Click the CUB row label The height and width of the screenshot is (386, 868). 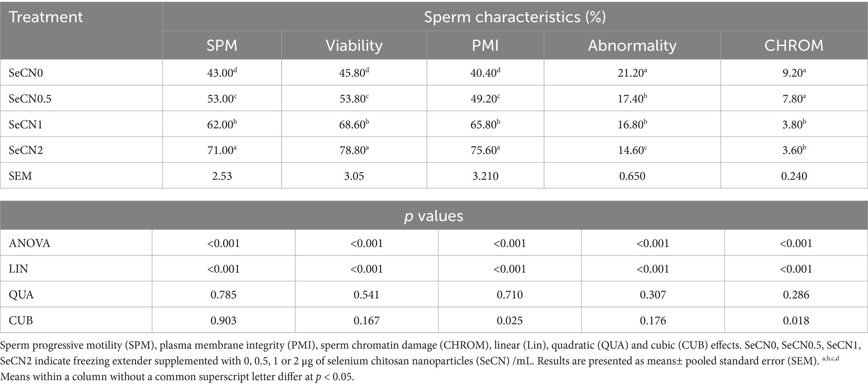pos(21,321)
